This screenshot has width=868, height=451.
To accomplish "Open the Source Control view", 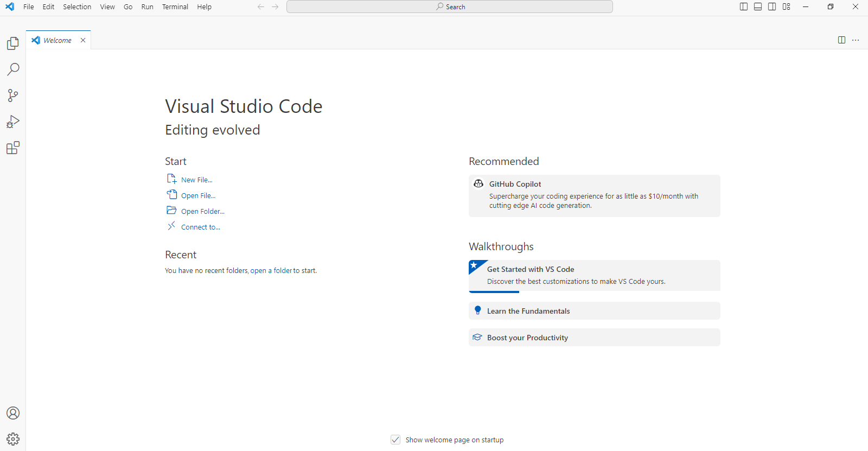I will point(13,96).
